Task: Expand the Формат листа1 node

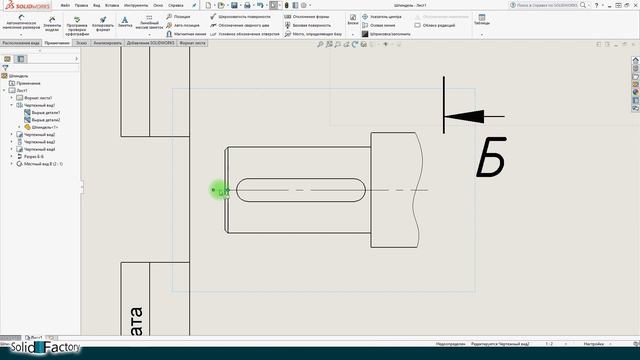Action: [11, 98]
